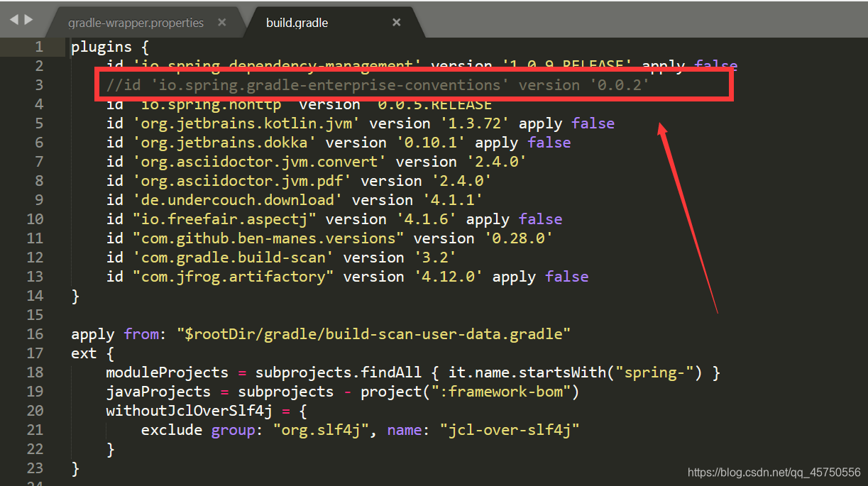This screenshot has height=486, width=868.
Task: Click 'org.asciidoctor.jvm.pdf' plugin id
Action: (x=242, y=181)
